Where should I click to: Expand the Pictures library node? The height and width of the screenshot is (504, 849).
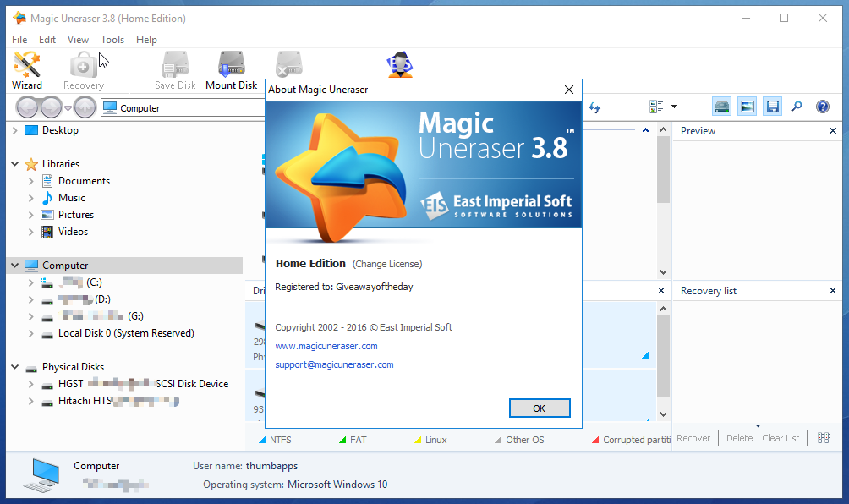pos(30,215)
